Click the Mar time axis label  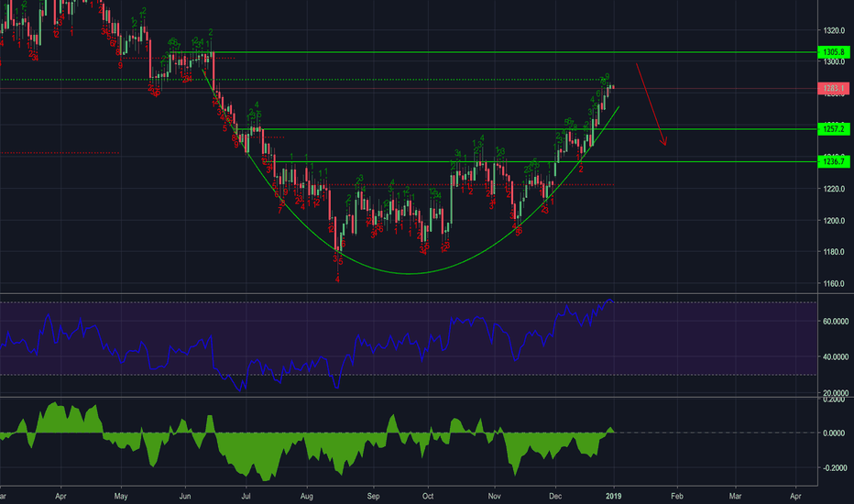click(735, 497)
